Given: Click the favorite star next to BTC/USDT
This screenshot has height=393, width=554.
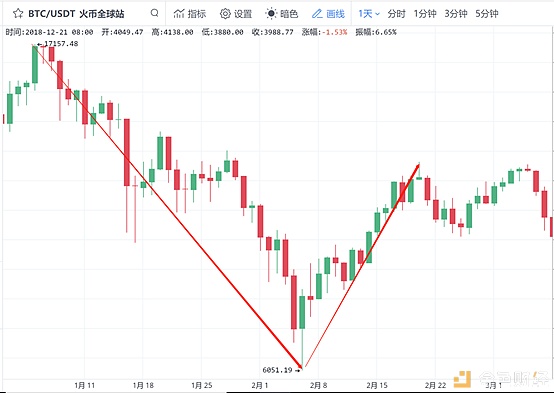Looking at the screenshot, I should [x=18, y=14].
